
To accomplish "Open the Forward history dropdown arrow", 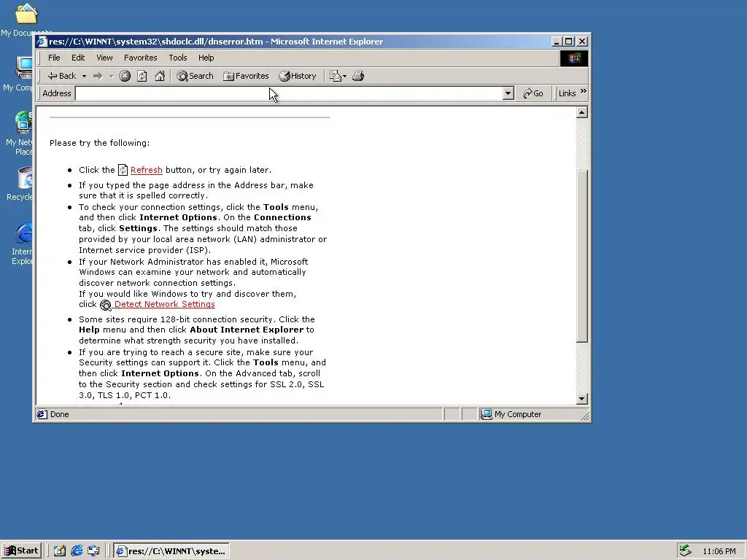I will 111,76.
